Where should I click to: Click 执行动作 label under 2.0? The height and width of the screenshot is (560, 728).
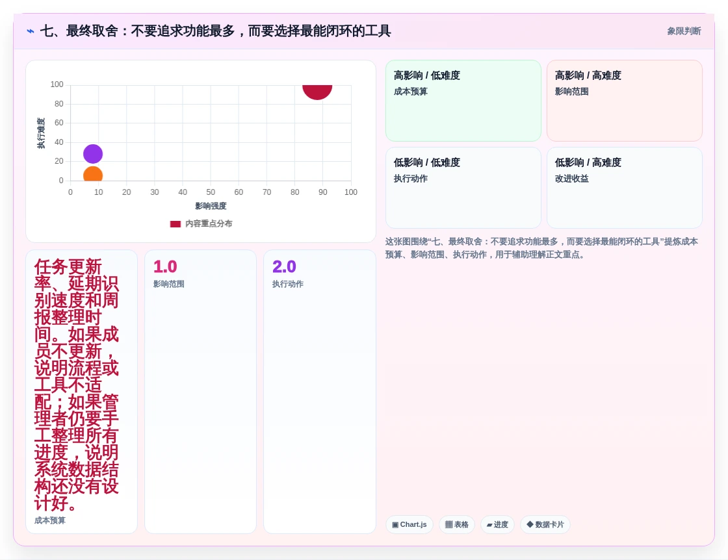(x=287, y=284)
